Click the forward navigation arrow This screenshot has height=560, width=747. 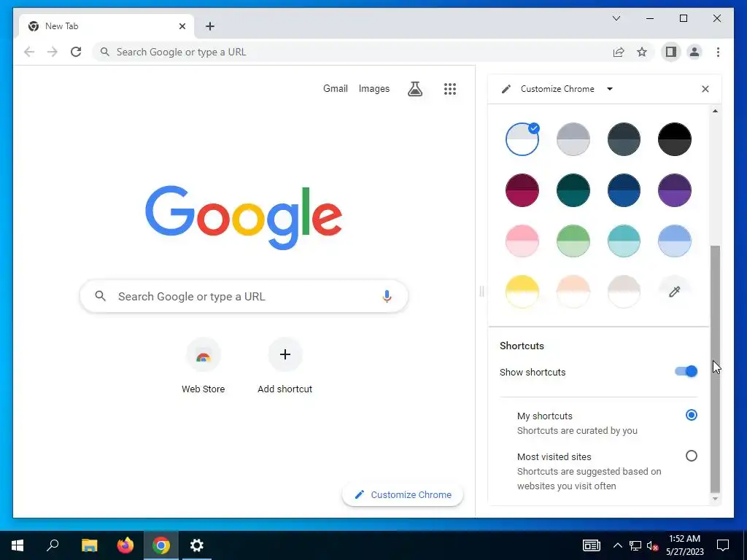click(53, 52)
